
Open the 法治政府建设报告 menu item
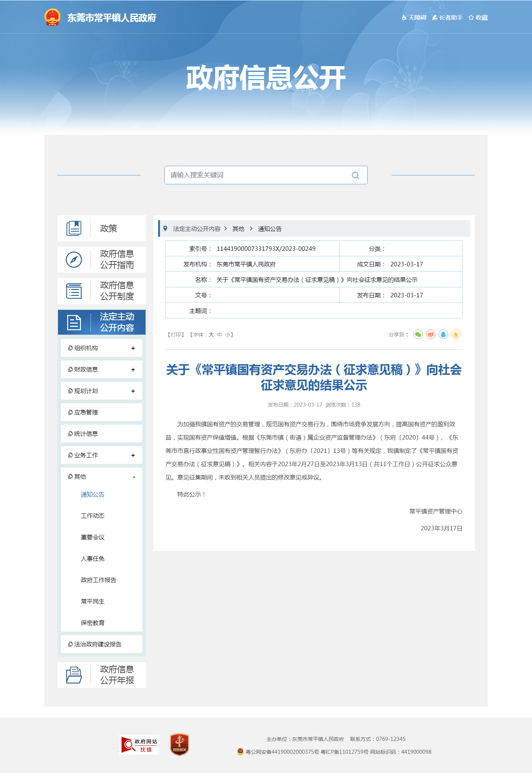click(102, 644)
